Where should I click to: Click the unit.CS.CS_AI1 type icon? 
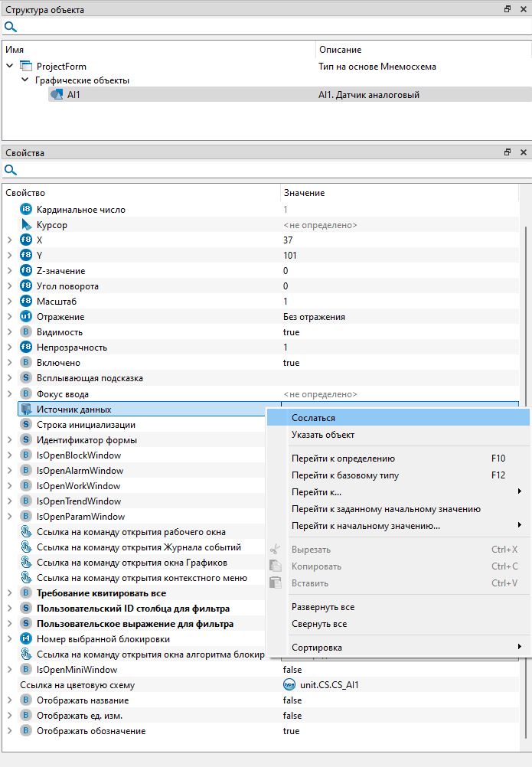coord(289,685)
